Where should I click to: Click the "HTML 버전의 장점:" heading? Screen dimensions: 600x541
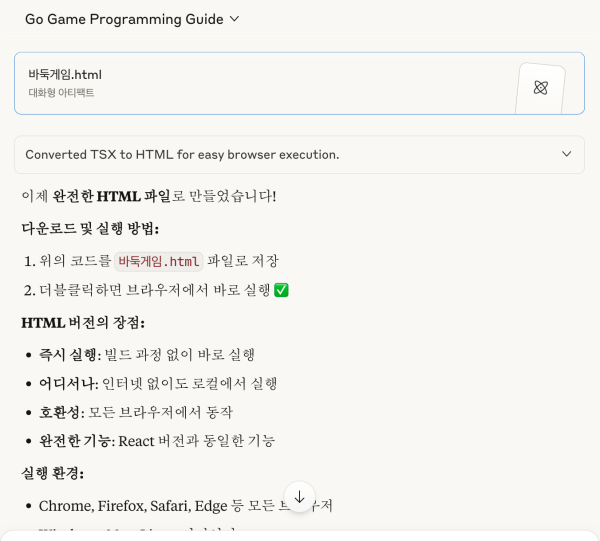pos(83,322)
